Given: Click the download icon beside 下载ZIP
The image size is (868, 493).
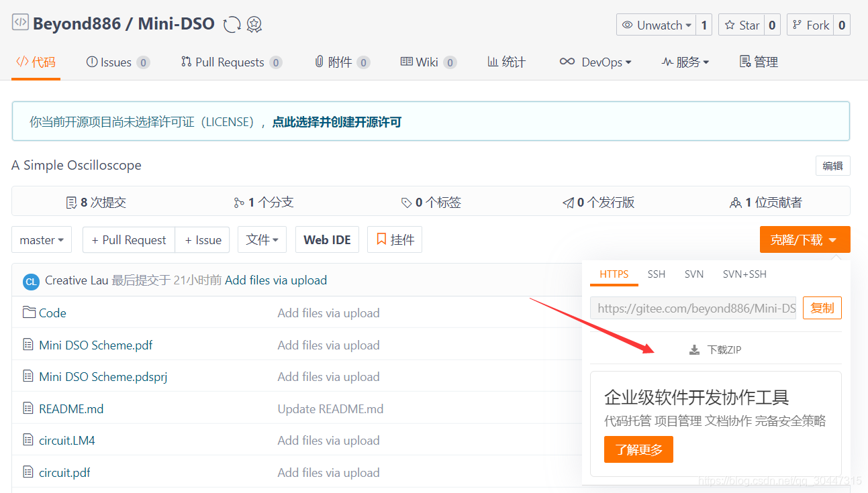Looking at the screenshot, I should point(695,350).
